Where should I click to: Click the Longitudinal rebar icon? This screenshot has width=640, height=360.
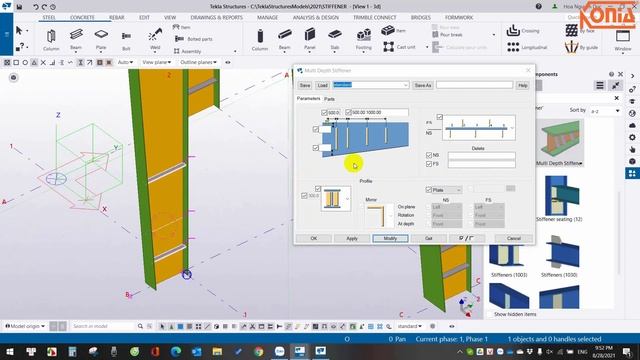[513, 47]
